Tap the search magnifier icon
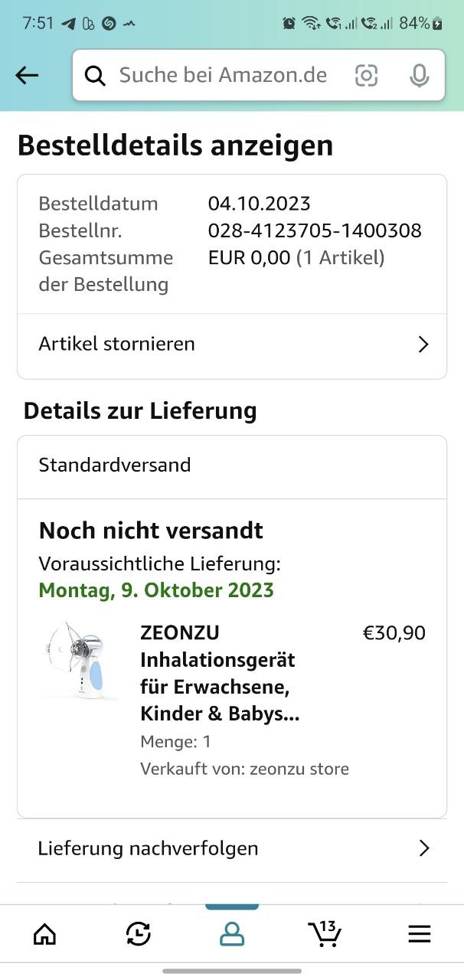 click(95, 76)
